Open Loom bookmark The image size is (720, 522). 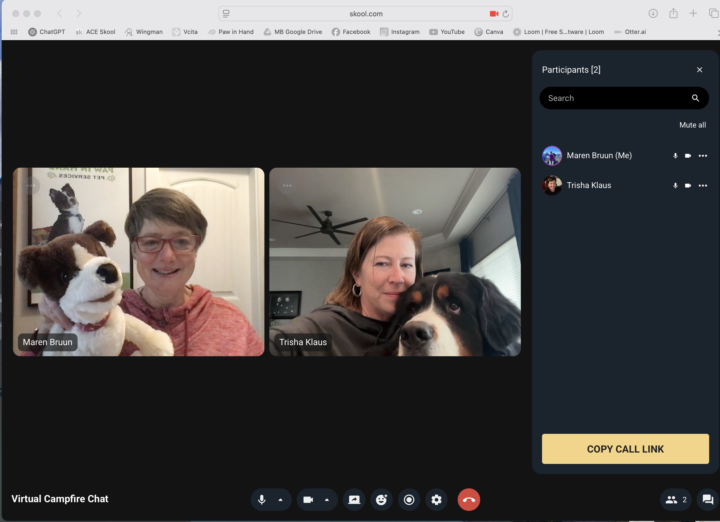point(558,32)
